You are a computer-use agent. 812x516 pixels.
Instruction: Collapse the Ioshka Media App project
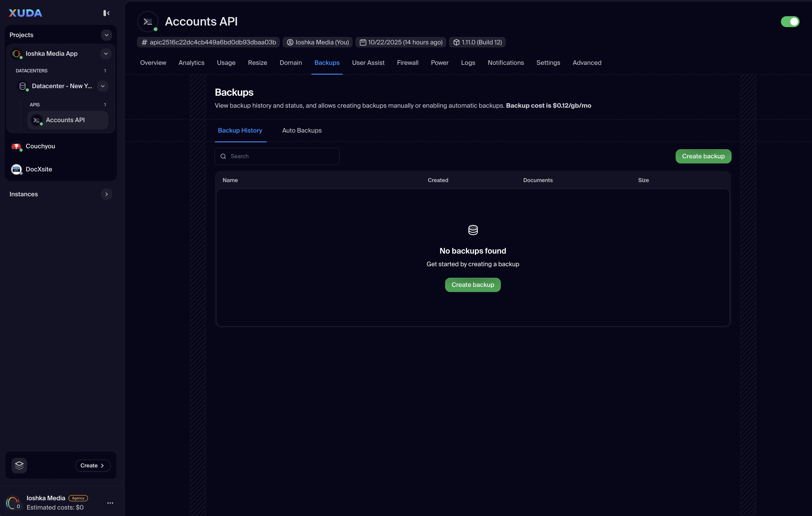105,54
